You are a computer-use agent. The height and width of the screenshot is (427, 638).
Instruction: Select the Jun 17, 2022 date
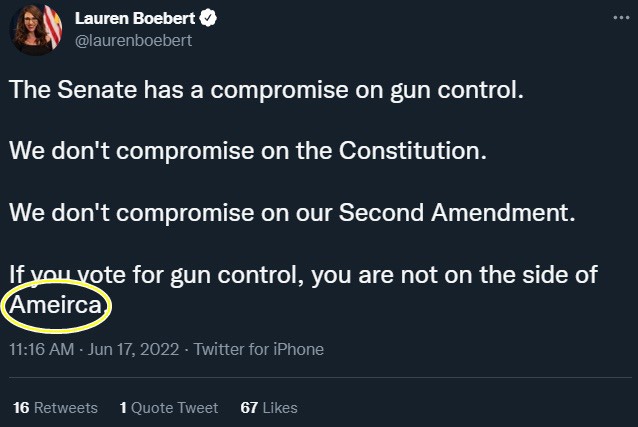[x=133, y=349]
